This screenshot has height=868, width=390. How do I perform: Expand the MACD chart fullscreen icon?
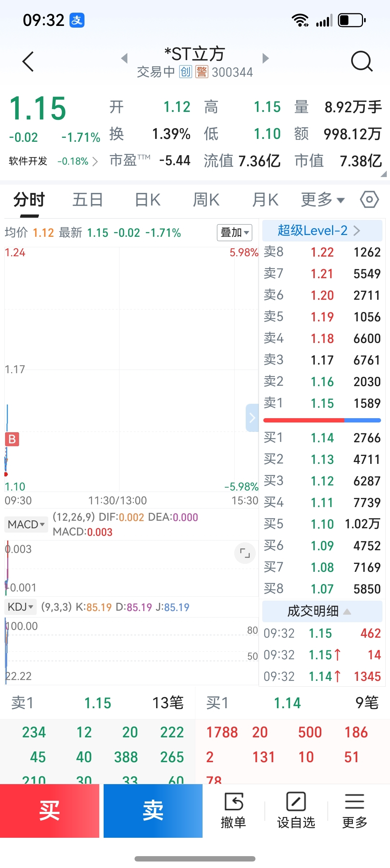click(245, 553)
